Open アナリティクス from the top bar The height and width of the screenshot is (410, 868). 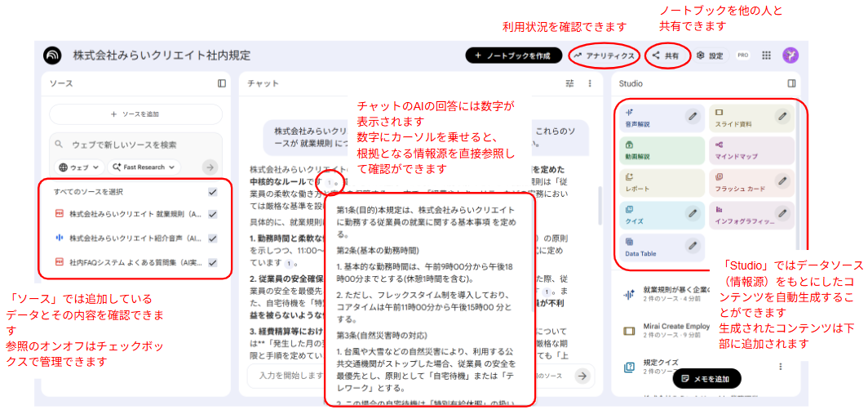click(604, 56)
